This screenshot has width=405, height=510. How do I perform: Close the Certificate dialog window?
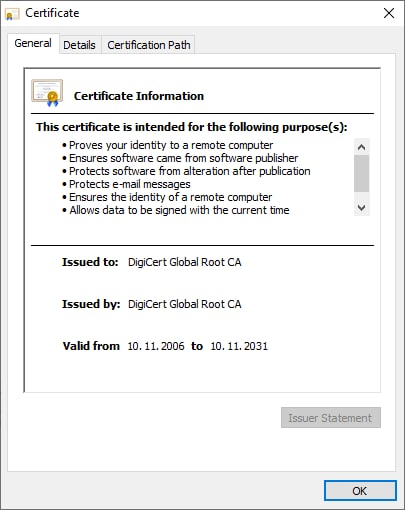coord(389,13)
